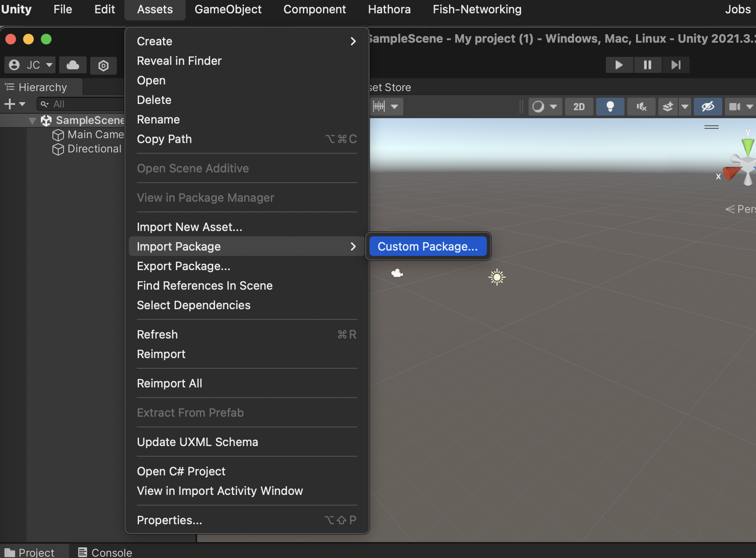Open the Asset Store tab
Image resolution: width=756 pixels, height=558 pixels.
[390, 88]
